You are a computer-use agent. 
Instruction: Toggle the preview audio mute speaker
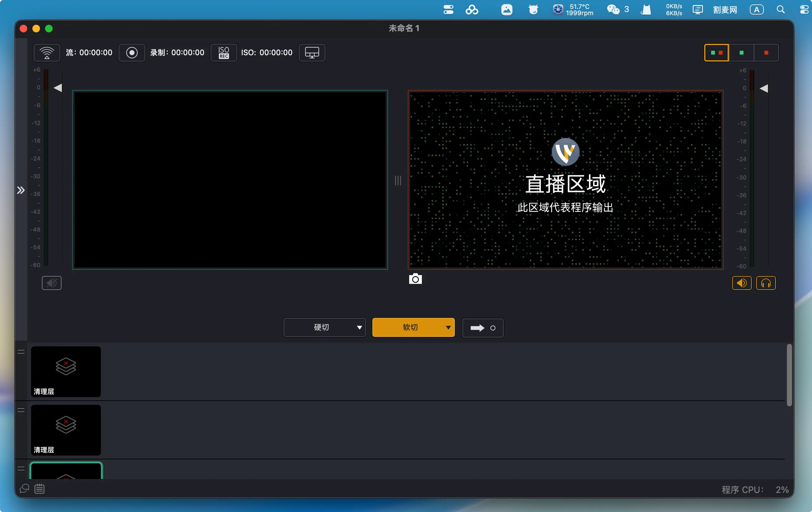pyautogui.click(x=52, y=283)
